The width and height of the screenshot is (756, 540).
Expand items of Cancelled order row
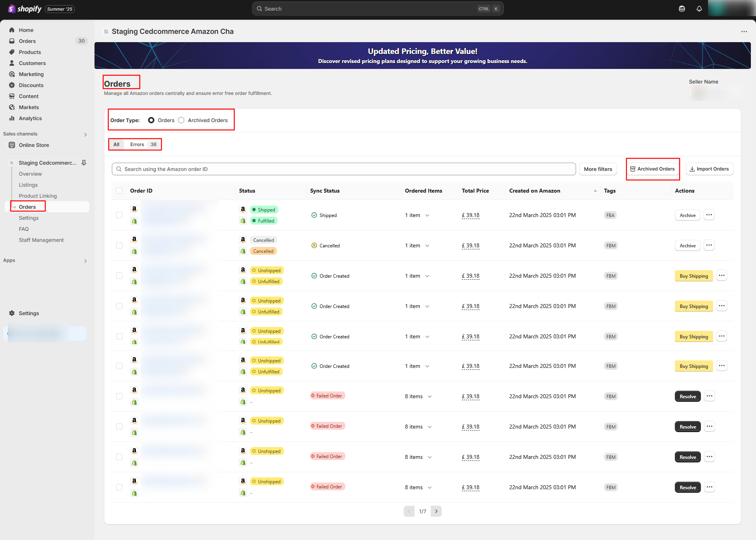[427, 246]
